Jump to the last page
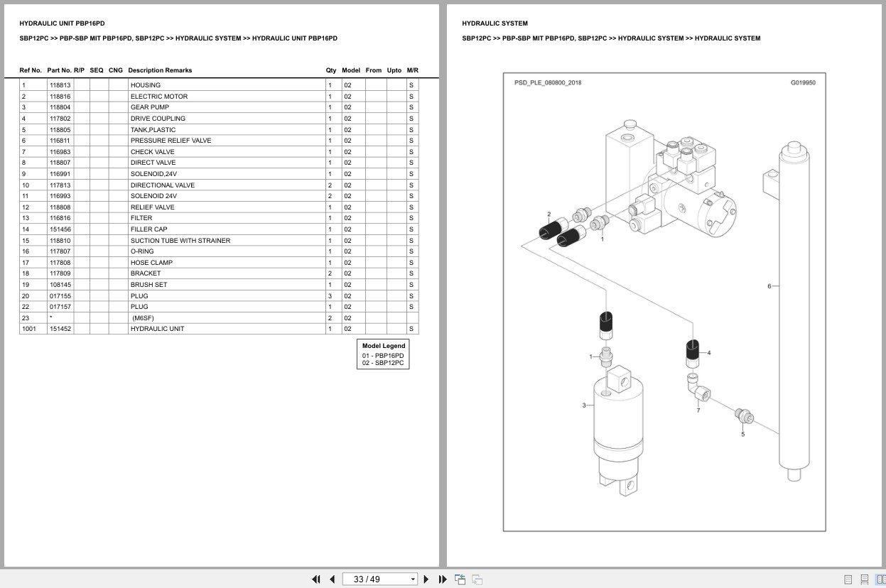Viewport: 886px width, 588px height. point(443,579)
